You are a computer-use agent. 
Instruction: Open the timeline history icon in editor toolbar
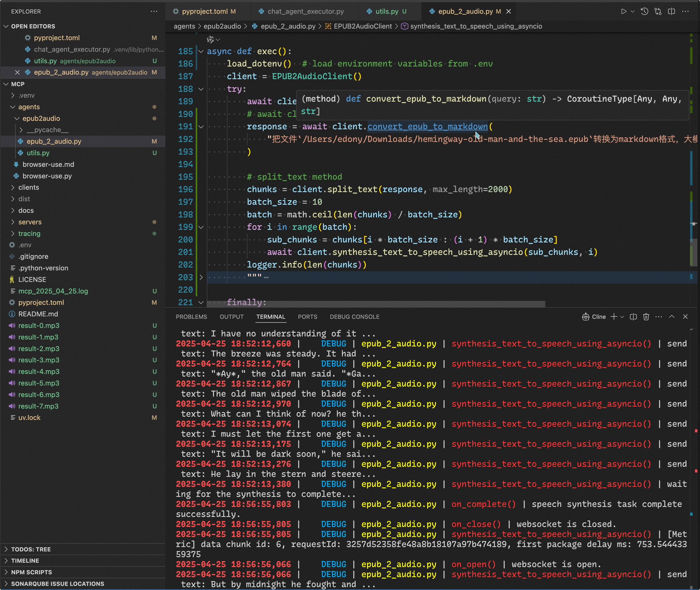pyautogui.click(x=644, y=12)
